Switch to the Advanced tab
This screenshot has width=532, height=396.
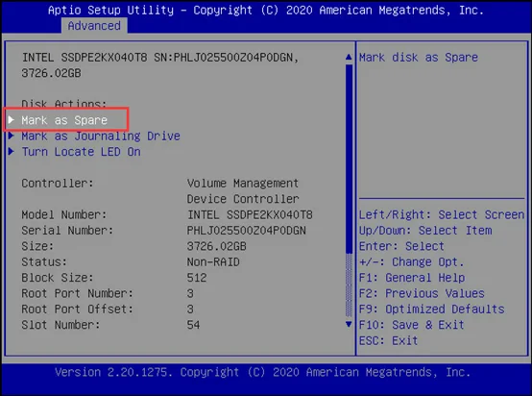pos(94,26)
